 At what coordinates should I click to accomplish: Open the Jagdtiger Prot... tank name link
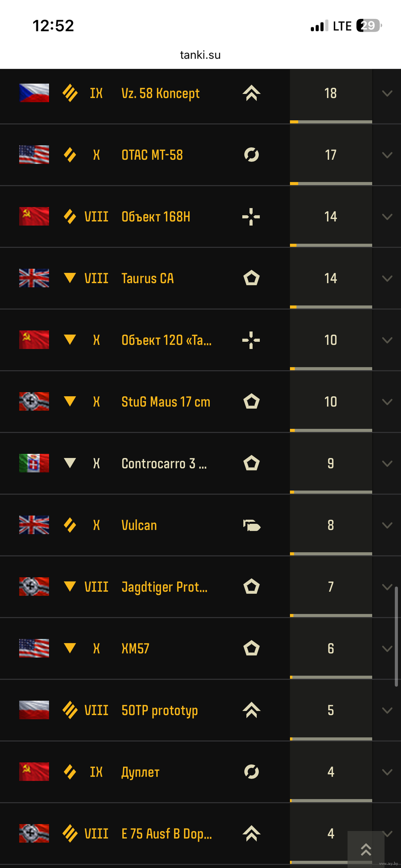tap(164, 587)
